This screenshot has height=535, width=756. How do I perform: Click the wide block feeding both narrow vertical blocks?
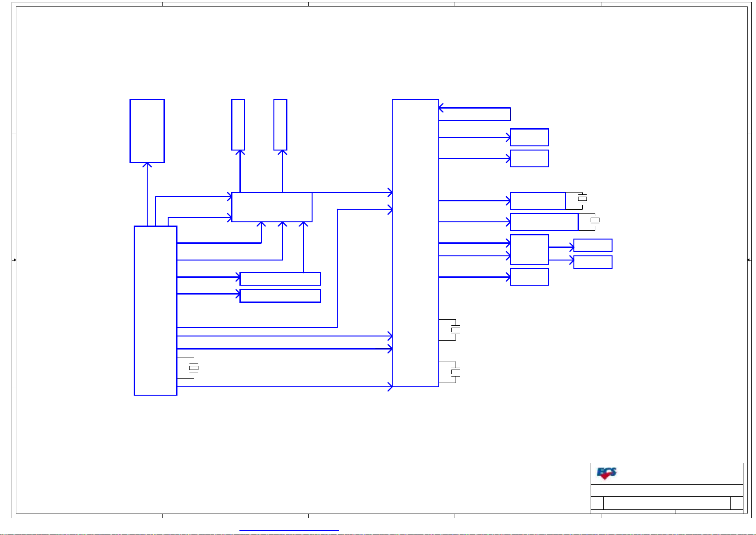272,207
